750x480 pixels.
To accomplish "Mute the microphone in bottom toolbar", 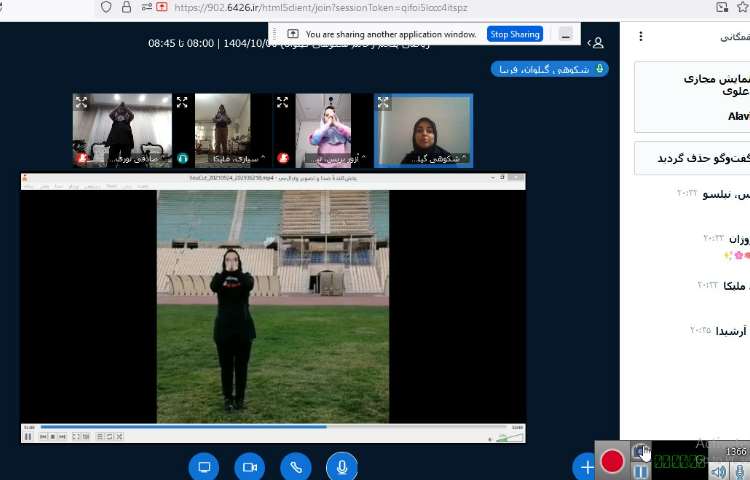I will tap(341, 467).
